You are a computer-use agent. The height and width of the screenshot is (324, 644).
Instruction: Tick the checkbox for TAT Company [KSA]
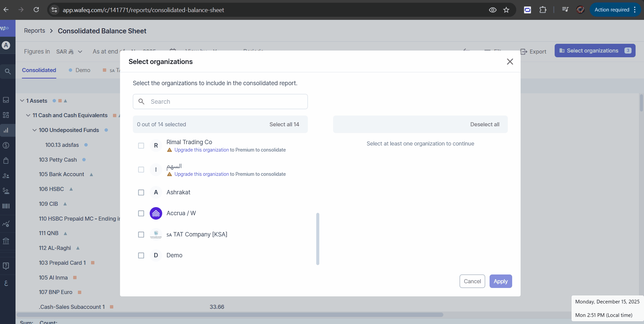tap(141, 235)
